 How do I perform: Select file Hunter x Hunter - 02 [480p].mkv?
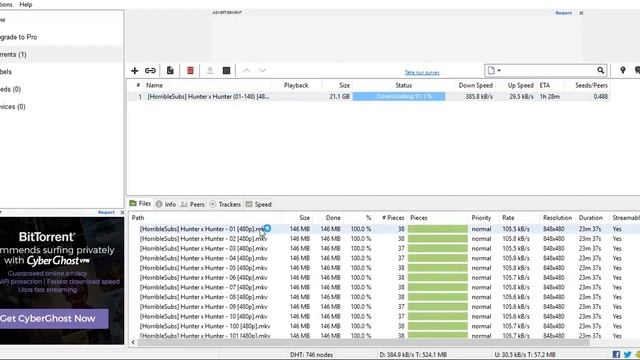(203, 239)
